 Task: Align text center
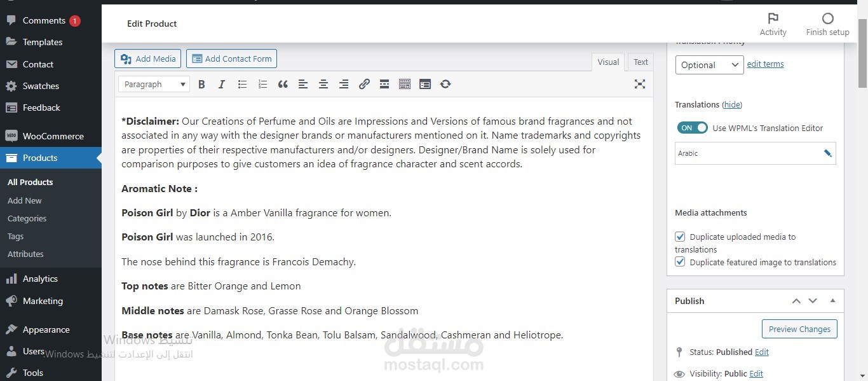coord(323,84)
